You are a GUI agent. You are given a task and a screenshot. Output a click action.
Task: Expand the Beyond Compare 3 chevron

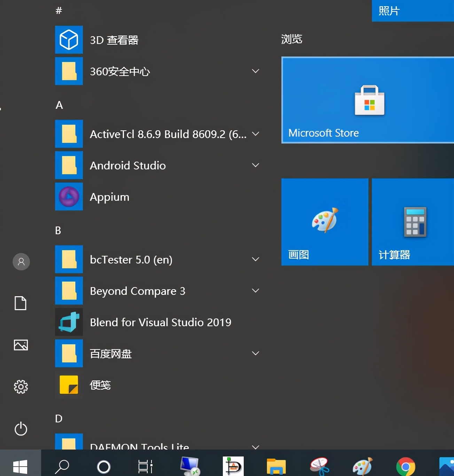(x=256, y=291)
